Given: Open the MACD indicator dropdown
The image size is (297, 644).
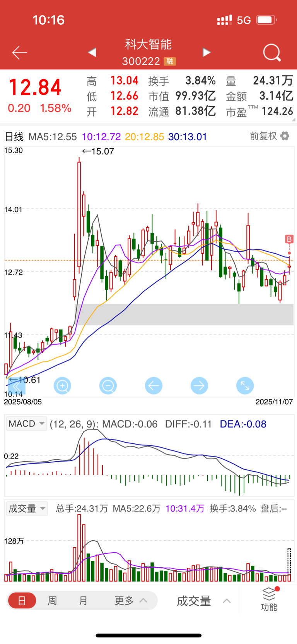Looking at the screenshot, I should click(x=27, y=424).
